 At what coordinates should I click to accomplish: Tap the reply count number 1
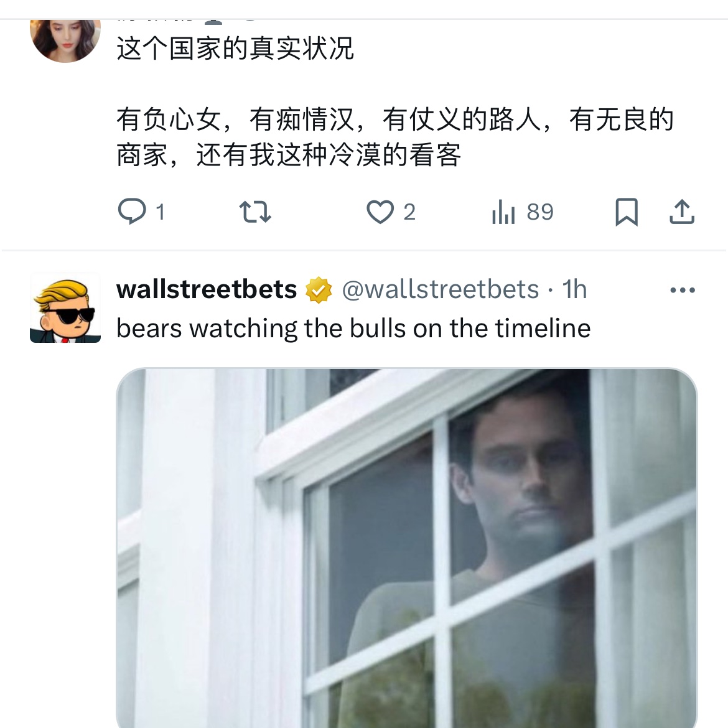[x=161, y=212]
